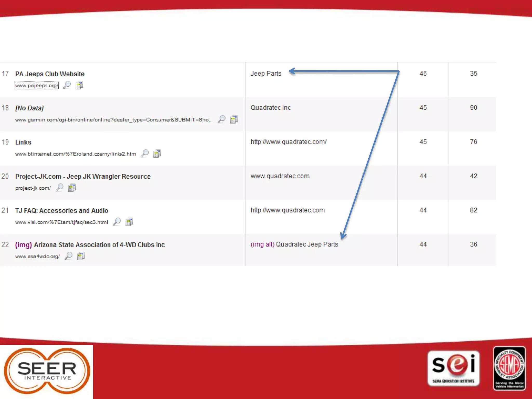Click page report icon beside visi.com link
The image size is (532, 399).
coord(129,222)
